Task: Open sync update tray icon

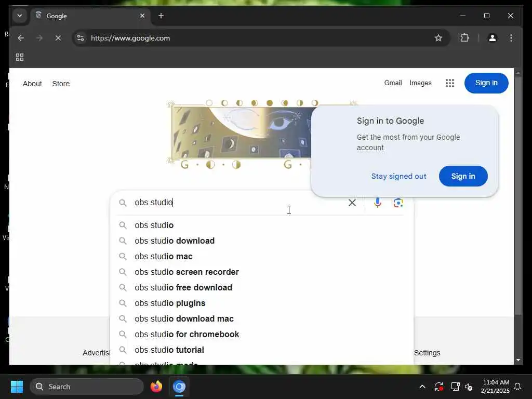Action: (438, 387)
